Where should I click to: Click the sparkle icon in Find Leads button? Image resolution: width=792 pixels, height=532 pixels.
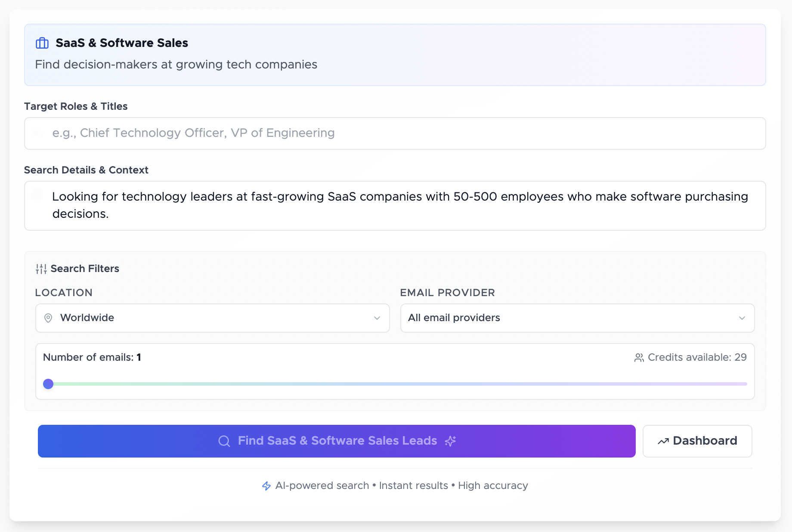click(450, 441)
